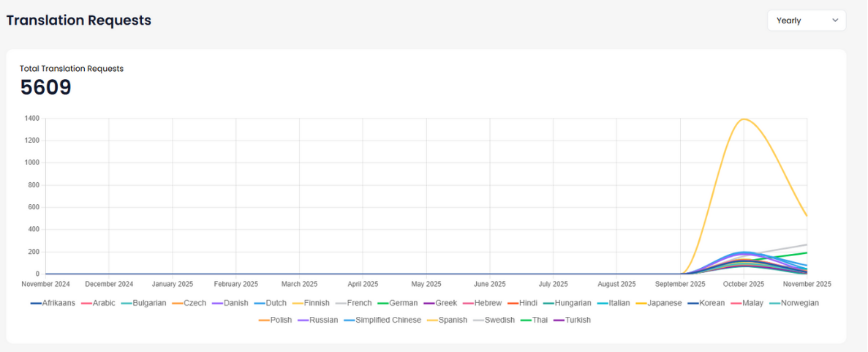Select the 1000 y-axis value
This screenshot has height=352, width=868.
coord(33,162)
